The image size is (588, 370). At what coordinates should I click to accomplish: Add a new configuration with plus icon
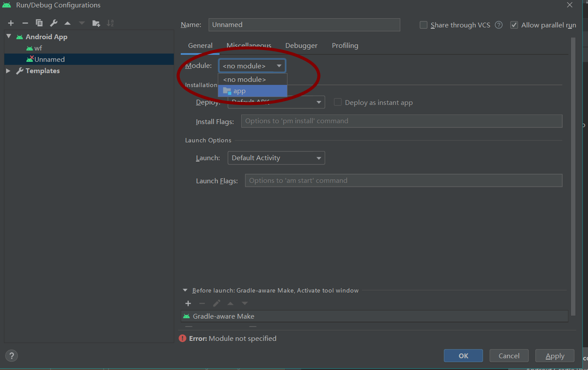(x=11, y=23)
